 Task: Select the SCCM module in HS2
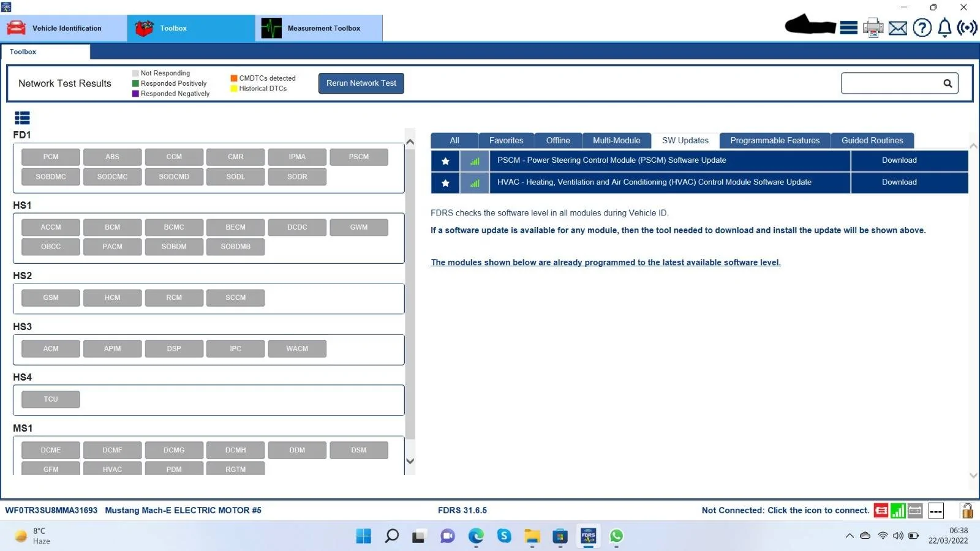coord(236,298)
